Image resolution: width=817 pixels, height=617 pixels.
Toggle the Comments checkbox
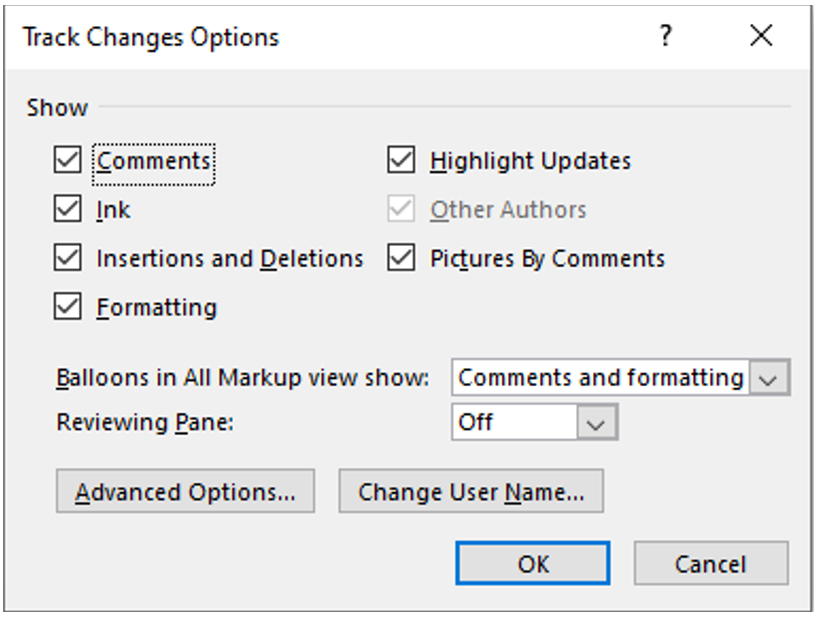68,160
